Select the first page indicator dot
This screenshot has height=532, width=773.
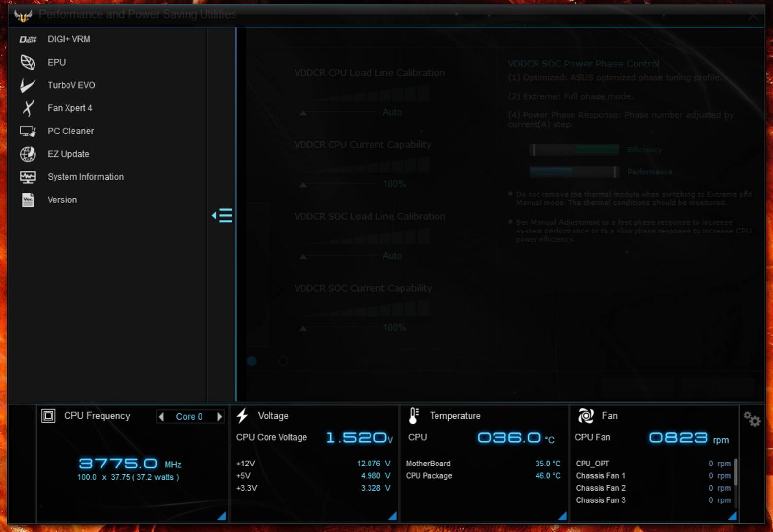pyautogui.click(x=252, y=361)
